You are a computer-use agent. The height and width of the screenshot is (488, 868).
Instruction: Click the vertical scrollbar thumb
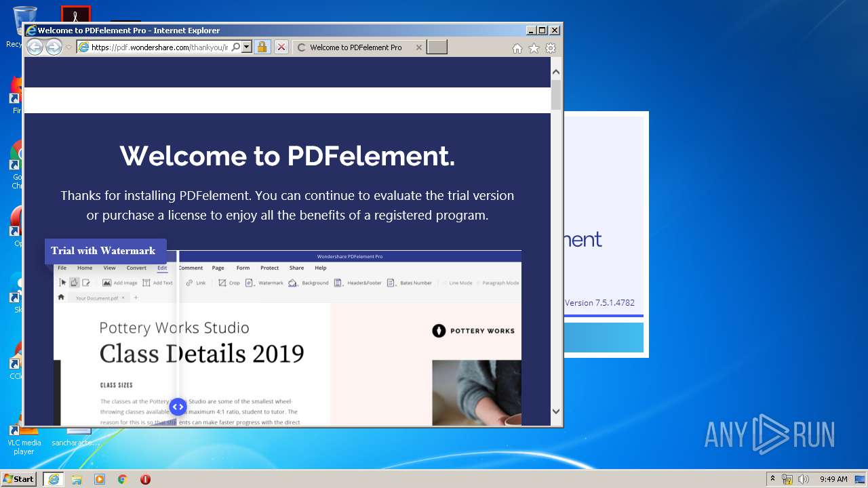coord(556,95)
